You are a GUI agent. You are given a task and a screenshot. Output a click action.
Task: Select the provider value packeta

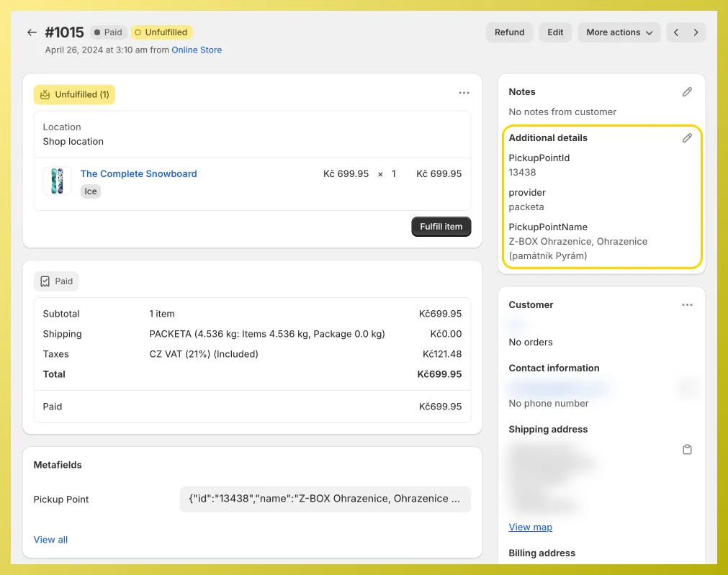point(526,207)
